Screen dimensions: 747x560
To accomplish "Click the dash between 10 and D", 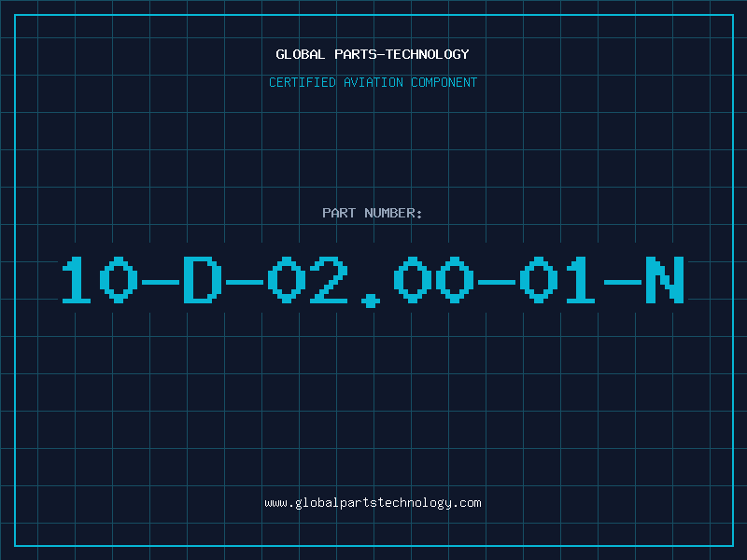I will pos(161,283).
